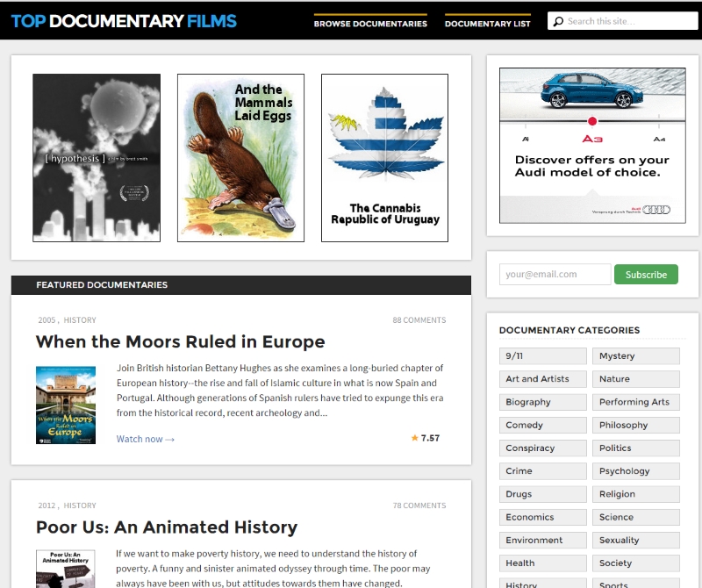Select the Economics category
Screen dimensions: 702x588
tap(542, 517)
